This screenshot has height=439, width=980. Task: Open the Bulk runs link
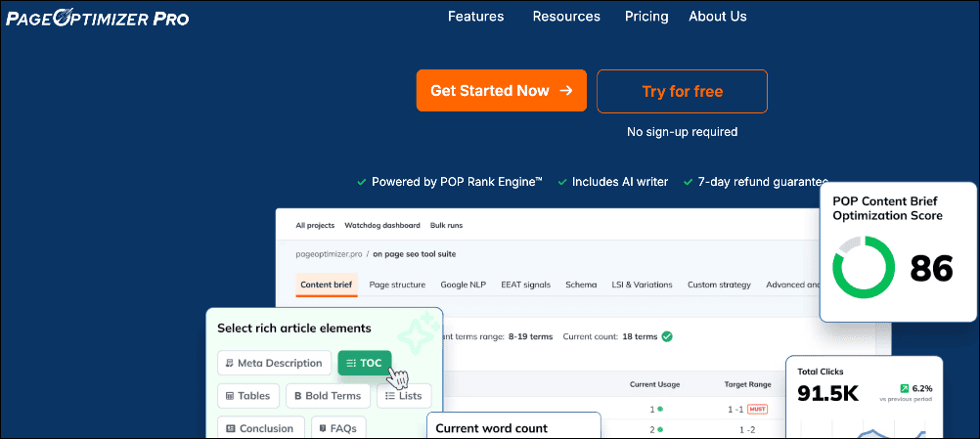tap(446, 226)
